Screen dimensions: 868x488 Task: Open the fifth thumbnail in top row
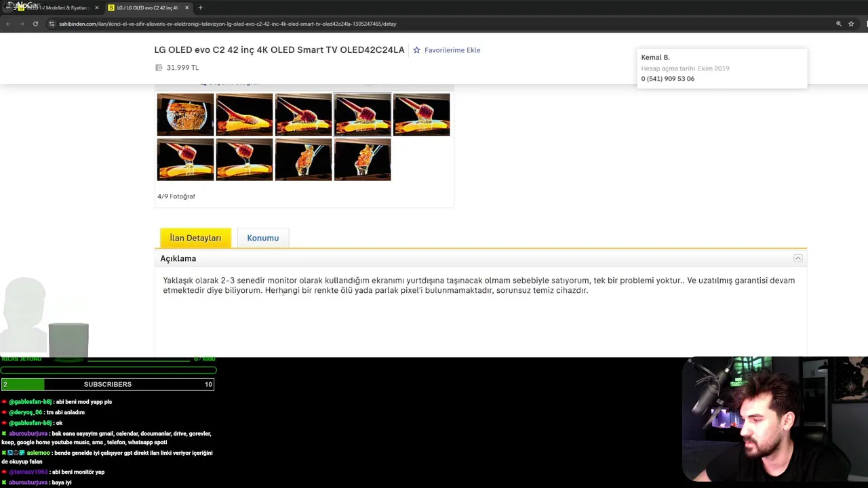[421, 115]
